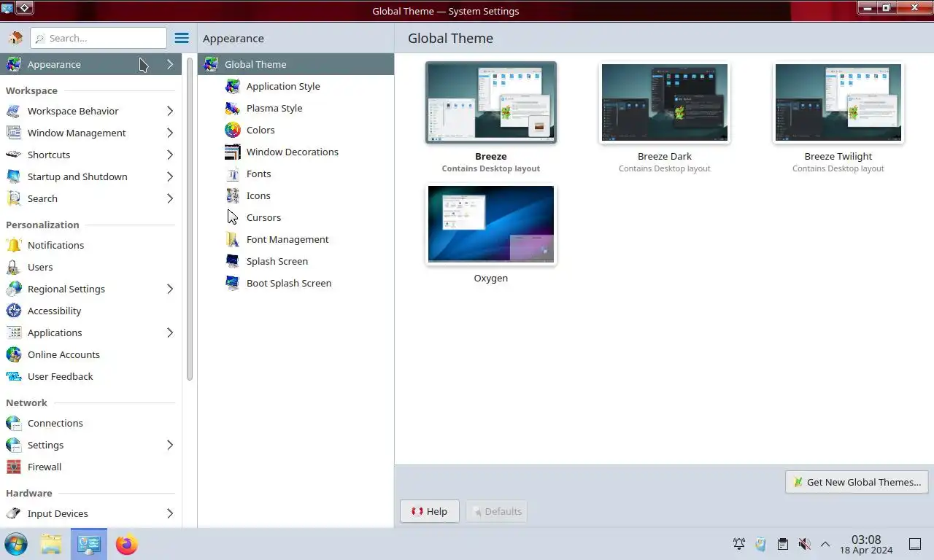Expand network Settings category

point(169,445)
